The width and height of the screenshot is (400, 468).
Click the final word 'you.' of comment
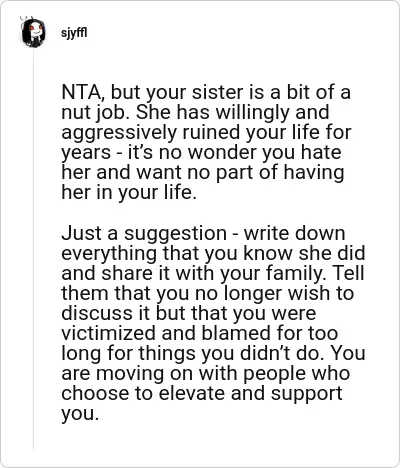(80, 415)
